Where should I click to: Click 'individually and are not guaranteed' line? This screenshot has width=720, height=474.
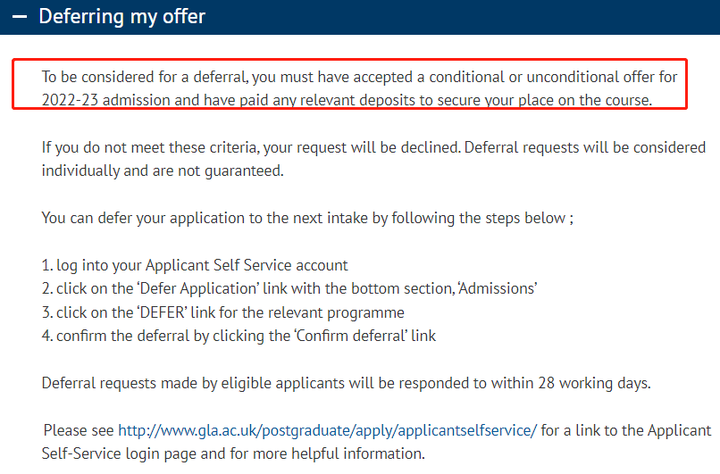(163, 171)
